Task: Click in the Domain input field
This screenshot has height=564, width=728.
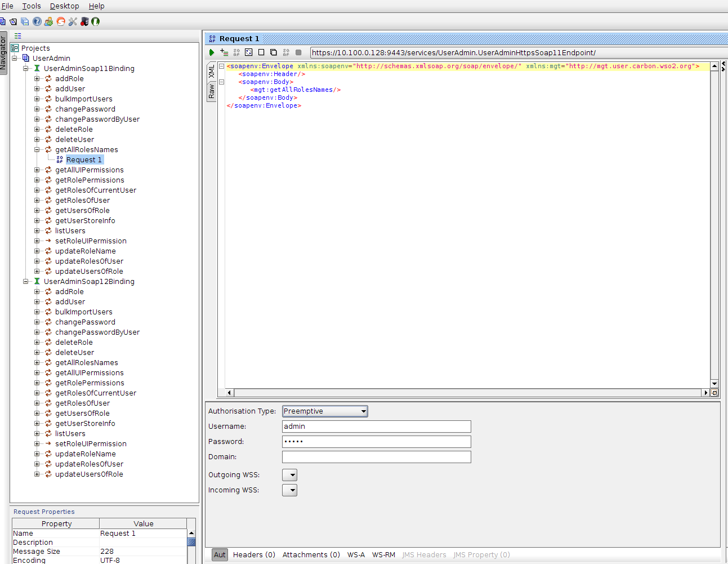Action: point(376,456)
